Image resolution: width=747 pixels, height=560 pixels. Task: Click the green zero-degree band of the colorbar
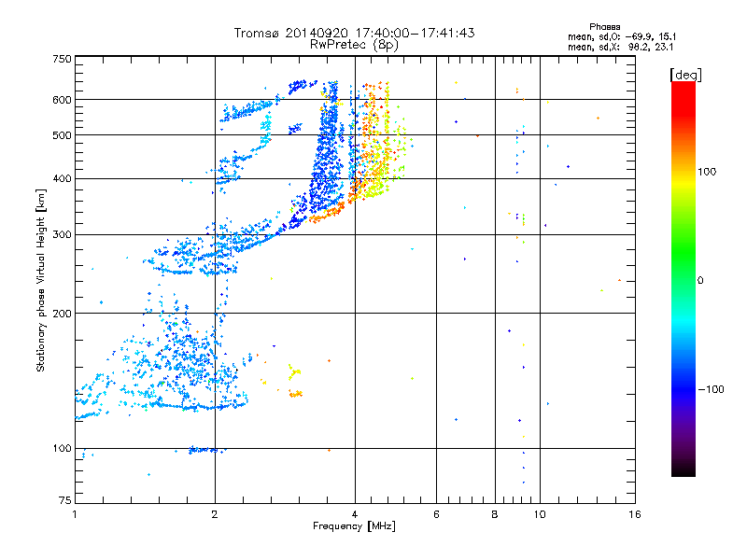pyautogui.click(x=684, y=280)
